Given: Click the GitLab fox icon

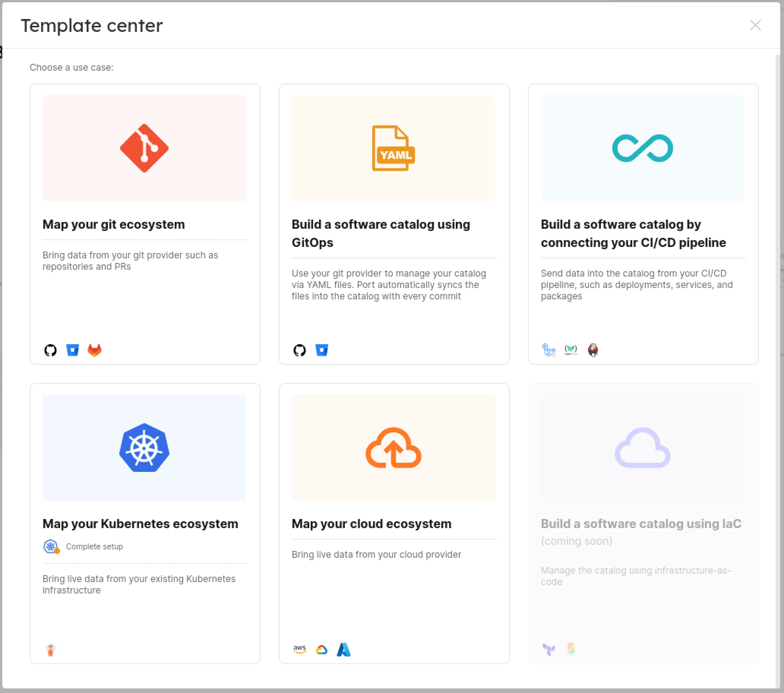Looking at the screenshot, I should 94,350.
